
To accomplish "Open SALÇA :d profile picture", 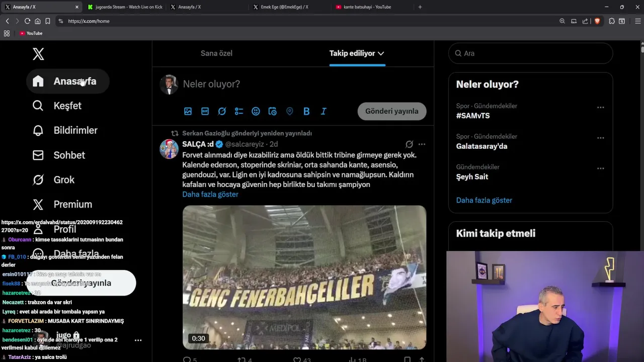I will tap(169, 149).
